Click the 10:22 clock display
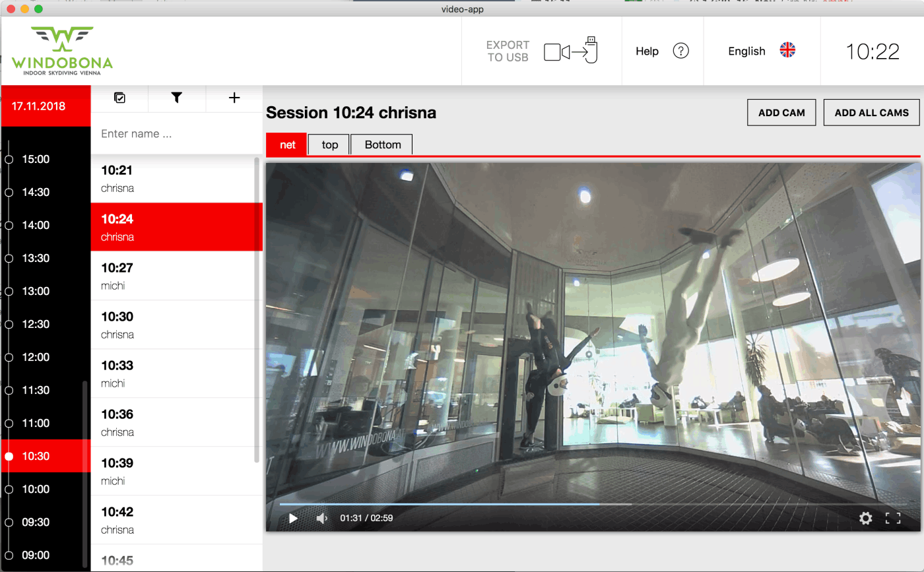This screenshot has height=572, width=924. point(873,51)
